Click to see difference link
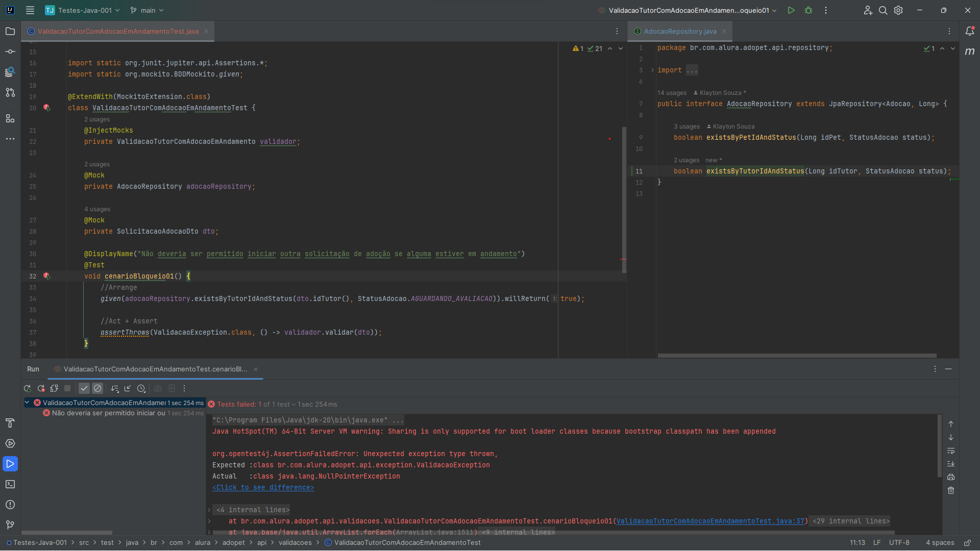The height and width of the screenshot is (551, 980). 263,488
